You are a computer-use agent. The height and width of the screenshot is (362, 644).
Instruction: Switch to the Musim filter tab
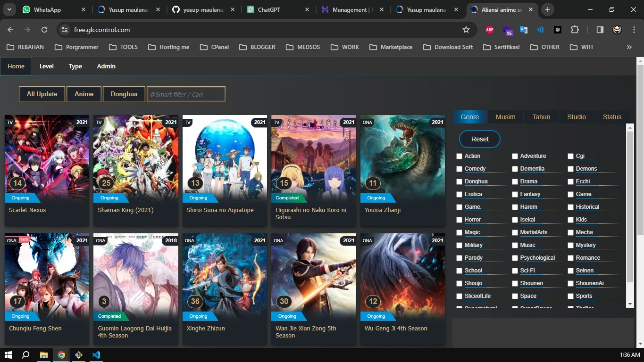tap(505, 116)
